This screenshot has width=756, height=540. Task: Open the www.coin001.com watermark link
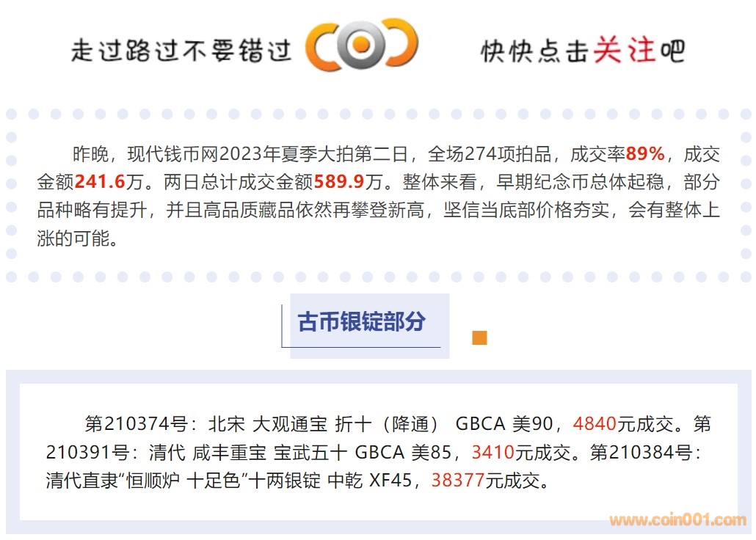tap(677, 520)
